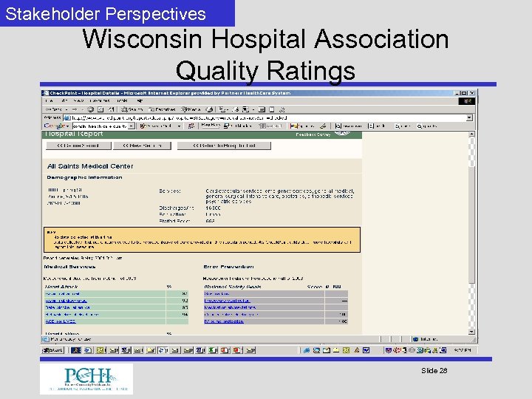This screenshot has width=532, height=399.
Task: Click the Google toolbar search field
Action: click(x=100, y=126)
